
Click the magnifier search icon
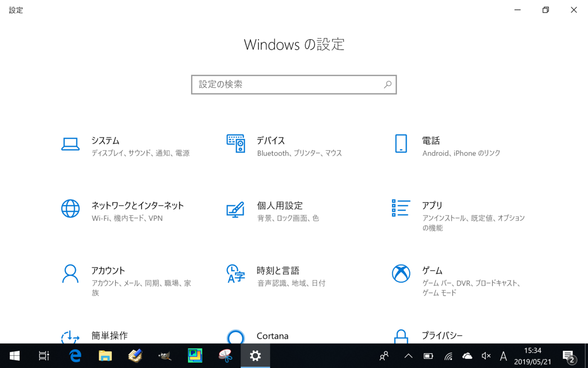(387, 84)
